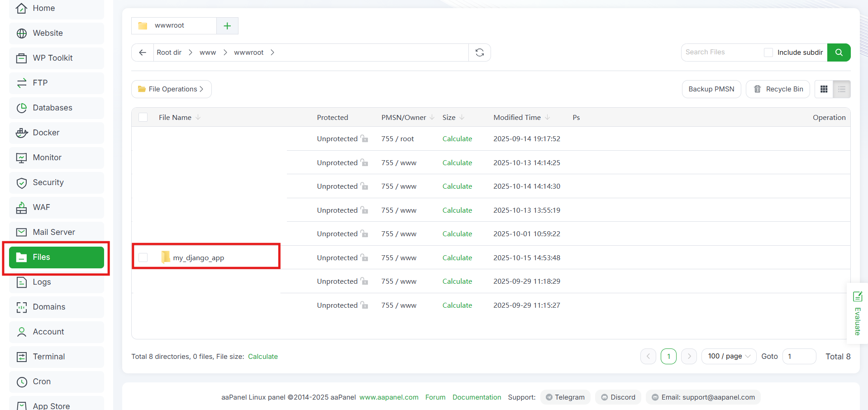
Task: Click the Account person icon
Action: pos(21,332)
